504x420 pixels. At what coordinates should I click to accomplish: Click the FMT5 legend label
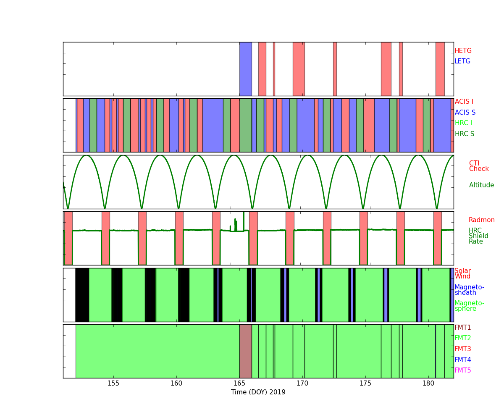(462, 370)
